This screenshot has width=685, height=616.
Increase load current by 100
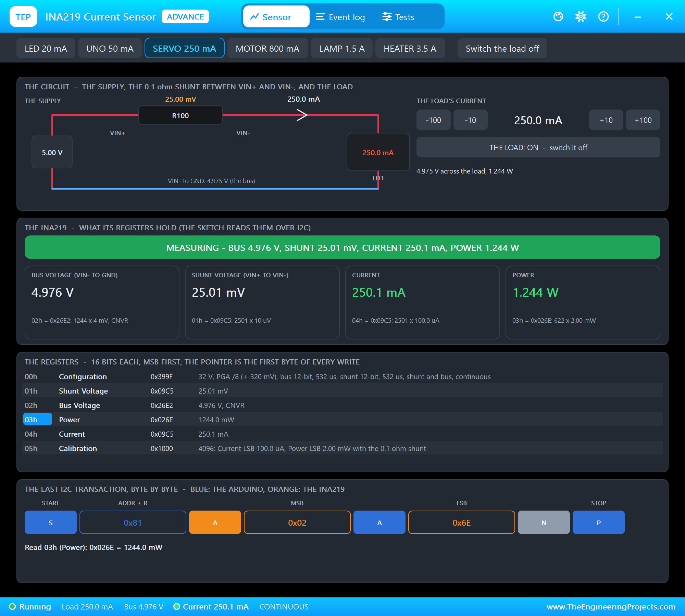coord(643,120)
